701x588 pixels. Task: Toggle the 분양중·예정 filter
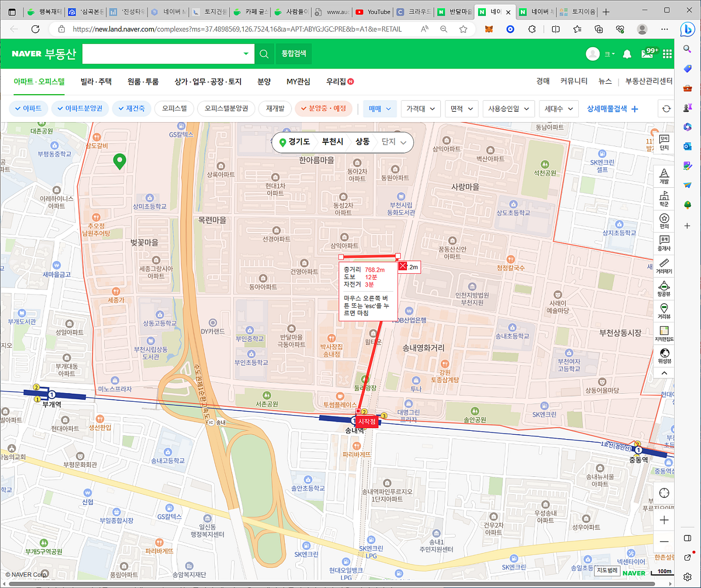(x=324, y=108)
